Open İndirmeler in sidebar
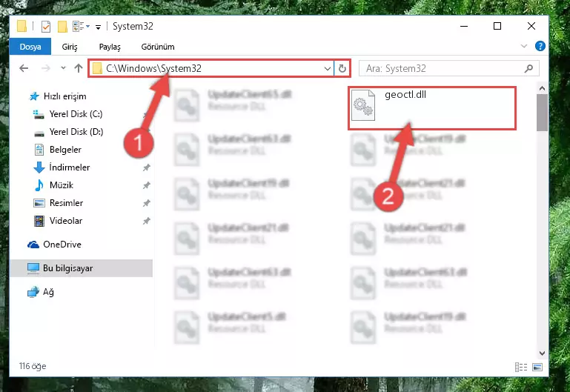 tap(70, 167)
